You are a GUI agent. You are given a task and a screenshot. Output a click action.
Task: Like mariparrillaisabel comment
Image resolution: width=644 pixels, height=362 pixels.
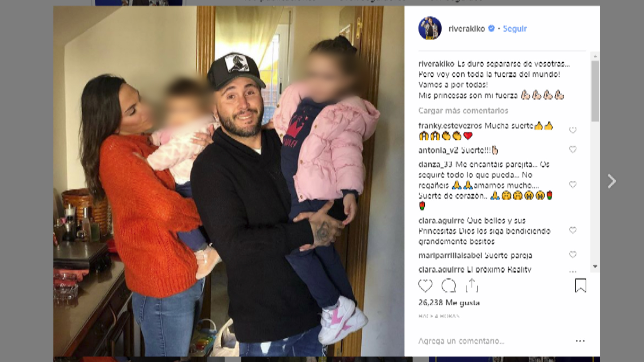click(x=573, y=255)
